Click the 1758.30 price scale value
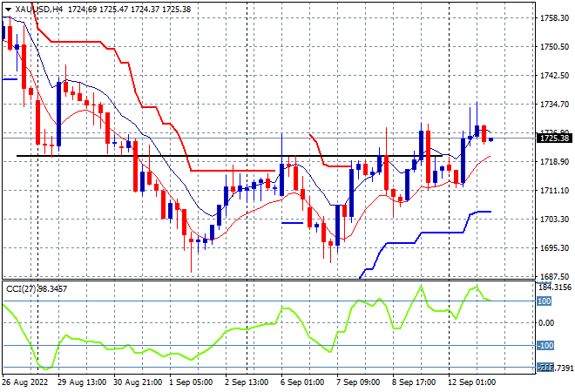Viewport: 575px width, 392px height. (554, 18)
